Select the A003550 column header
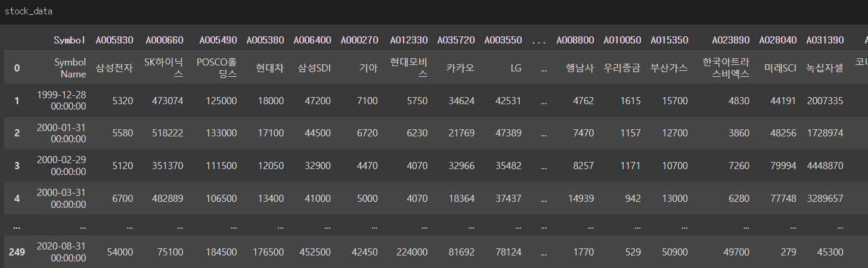Image resolution: width=868 pixels, height=268 pixels. pos(503,40)
